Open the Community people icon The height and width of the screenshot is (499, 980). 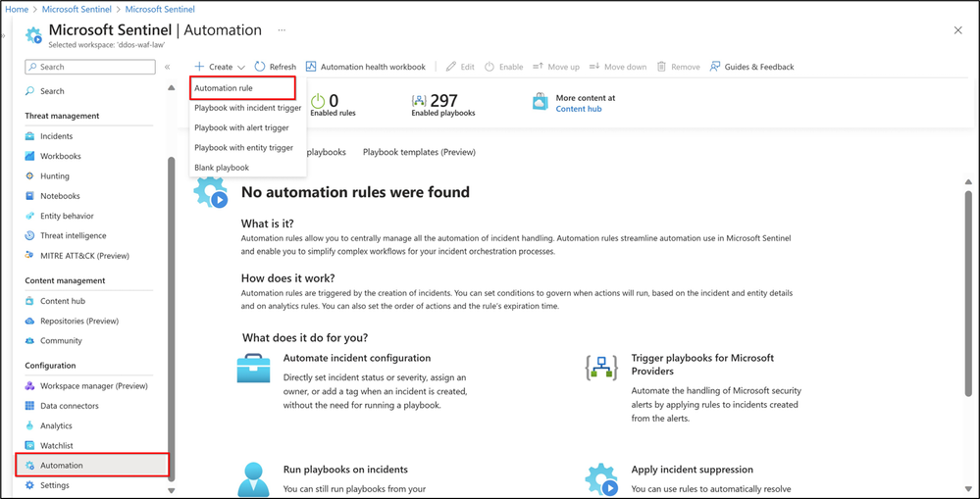click(x=29, y=341)
